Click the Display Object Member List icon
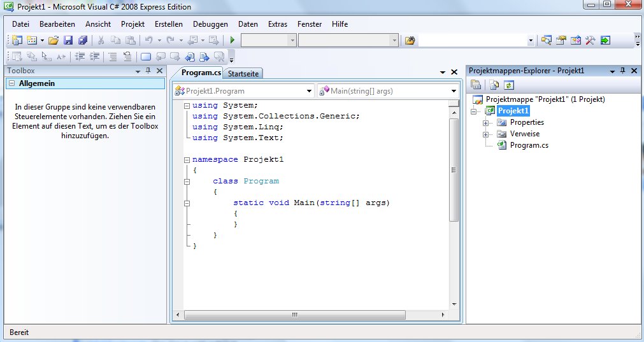This screenshot has width=644, height=342. point(17,57)
